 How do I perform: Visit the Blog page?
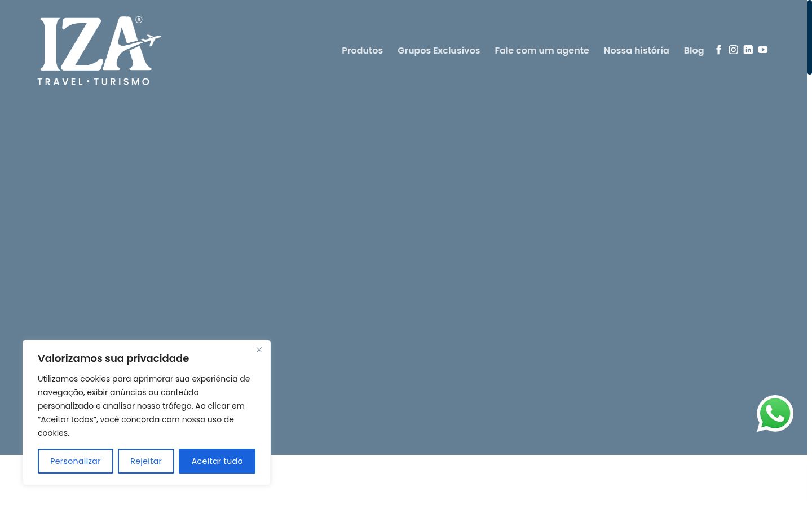[694, 50]
